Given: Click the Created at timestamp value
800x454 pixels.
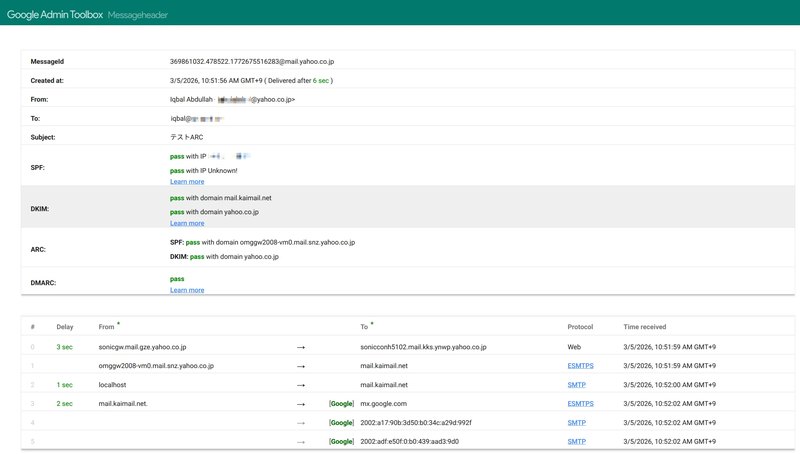Looking at the screenshot, I should point(252,81).
